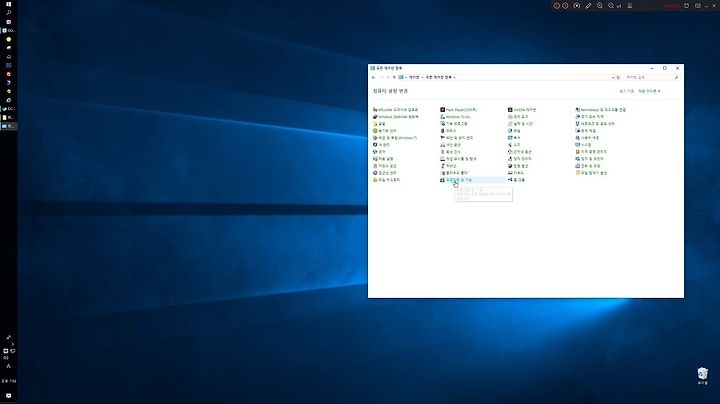The height and width of the screenshot is (404, 720).
Task: Open 사용자 계정 item
Action: point(587,138)
